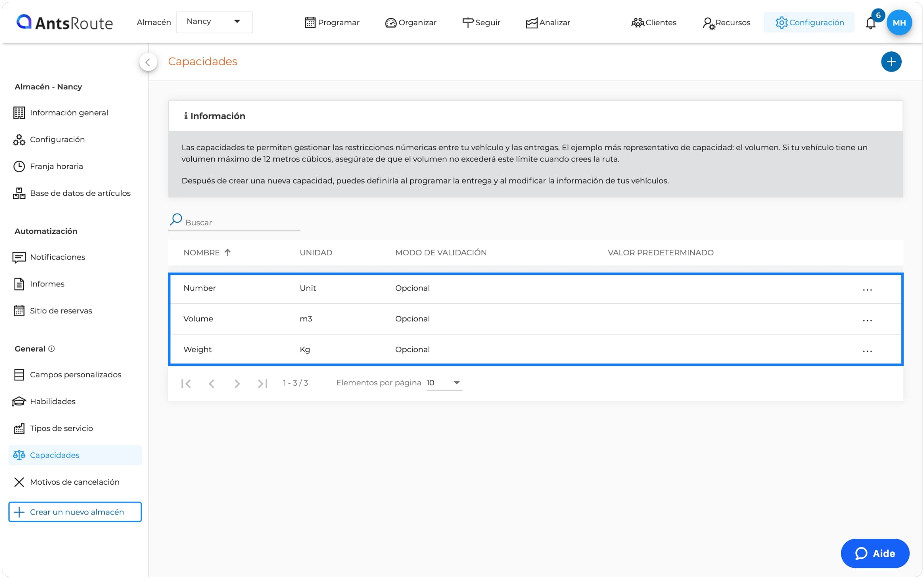Open options menu for Weight row

pos(867,351)
